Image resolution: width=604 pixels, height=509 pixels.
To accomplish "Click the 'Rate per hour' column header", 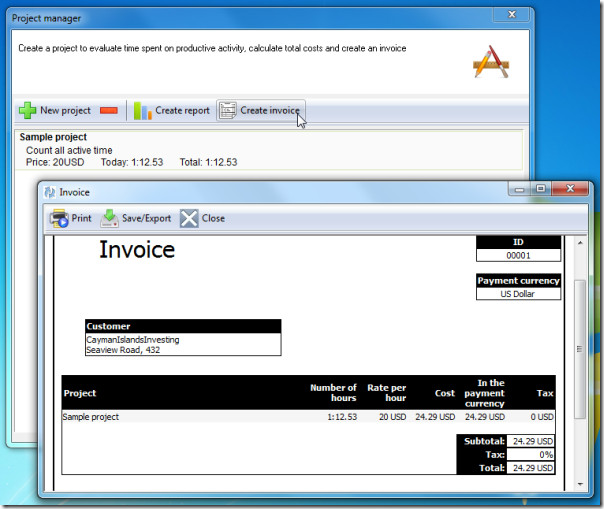I will coord(386,393).
